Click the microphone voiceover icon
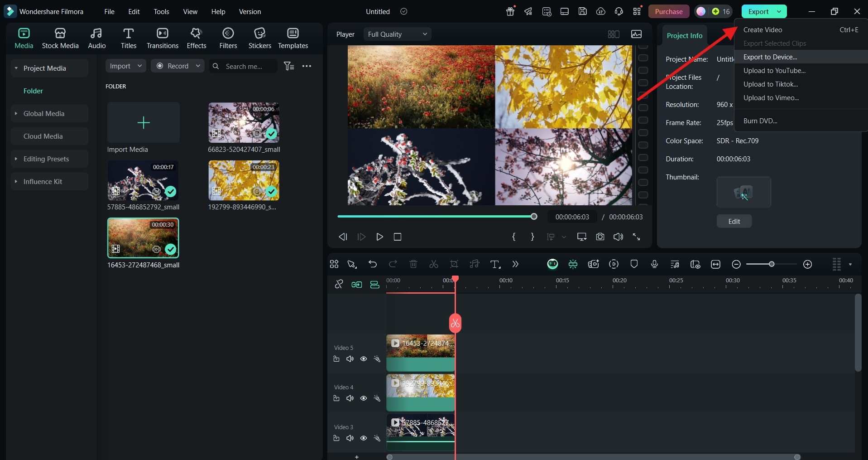Screen dimensions: 868x460 [654, 264]
